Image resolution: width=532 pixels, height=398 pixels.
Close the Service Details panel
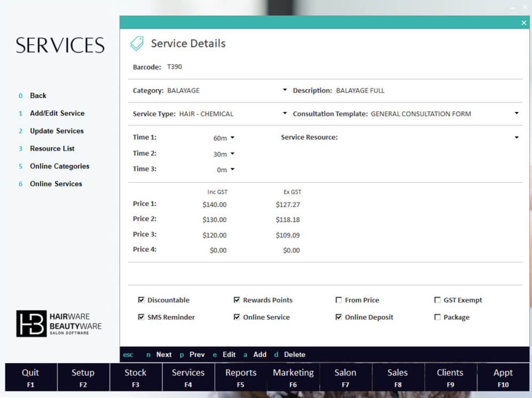pyautogui.click(x=523, y=23)
